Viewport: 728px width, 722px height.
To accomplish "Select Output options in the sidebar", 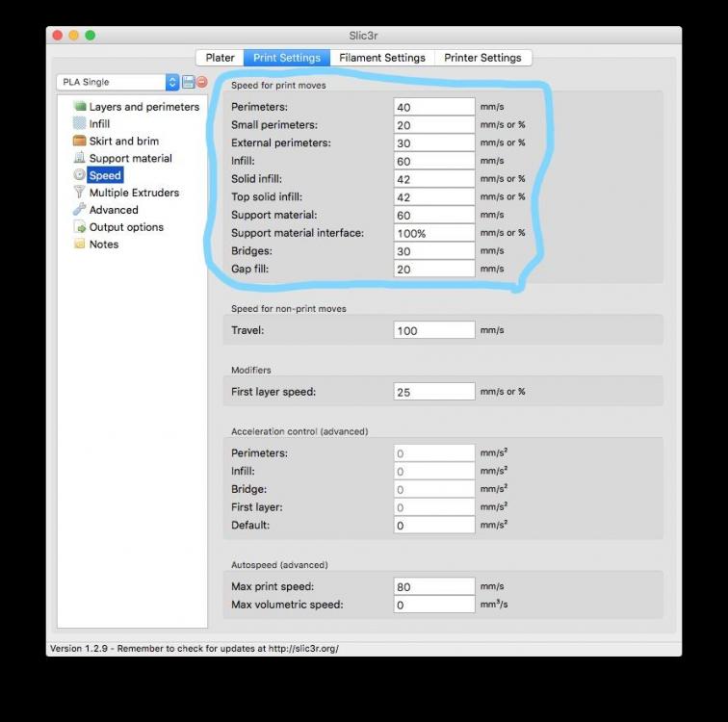I will (x=126, y=227).
